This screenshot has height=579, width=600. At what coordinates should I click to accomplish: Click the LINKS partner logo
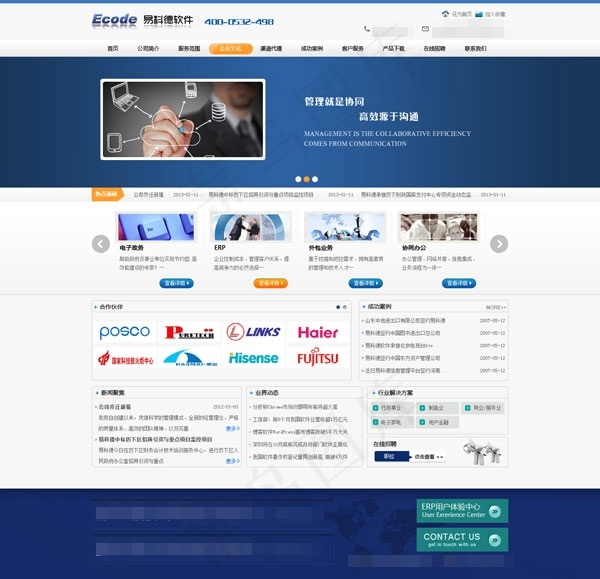[x=253, y=332]
